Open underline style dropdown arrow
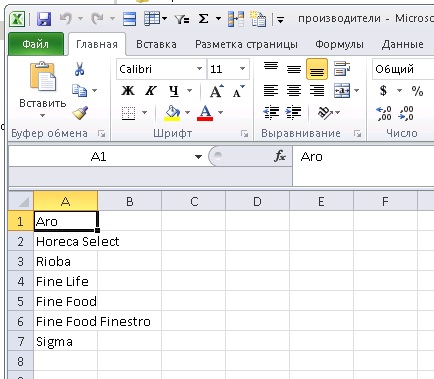Image resolution: width=434 pixels, height=379 pixels. tap(189, 91)
